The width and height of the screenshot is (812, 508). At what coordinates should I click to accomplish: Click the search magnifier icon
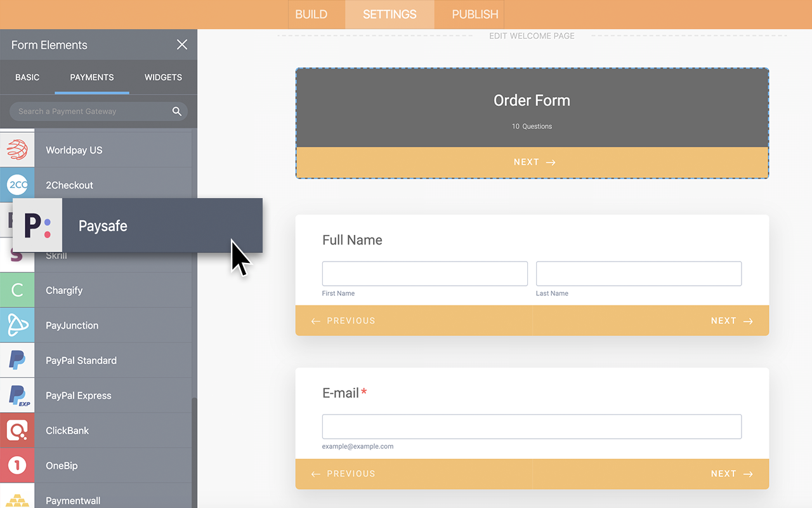click(x=177, y=111)
